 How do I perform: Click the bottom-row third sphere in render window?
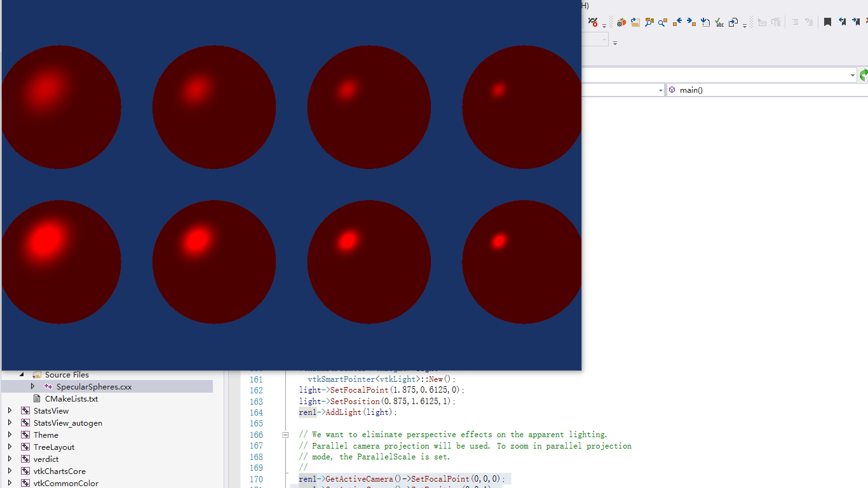pos(369,262)
